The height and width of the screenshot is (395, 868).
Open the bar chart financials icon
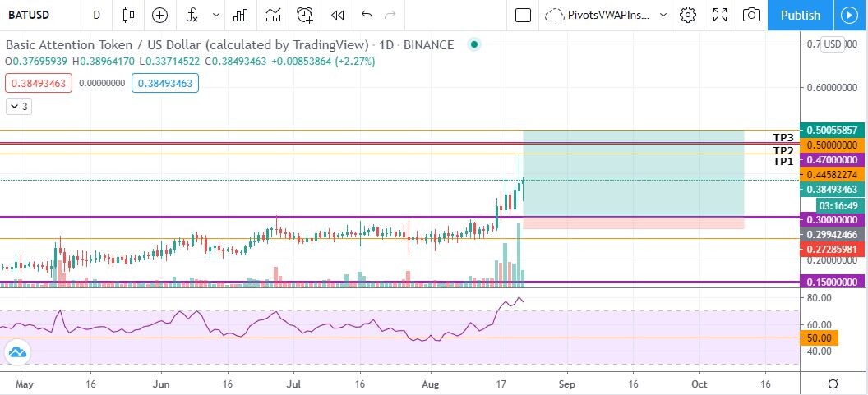[x=240, y=15]
